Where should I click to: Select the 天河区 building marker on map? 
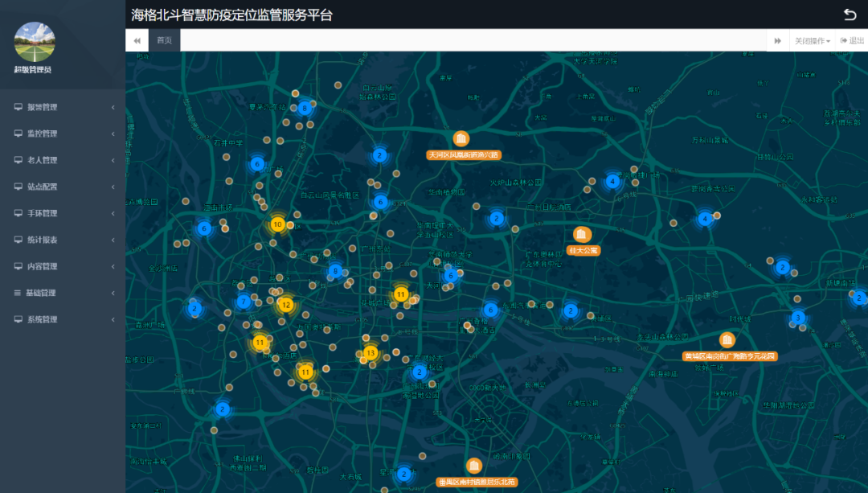tap(461, 138)
